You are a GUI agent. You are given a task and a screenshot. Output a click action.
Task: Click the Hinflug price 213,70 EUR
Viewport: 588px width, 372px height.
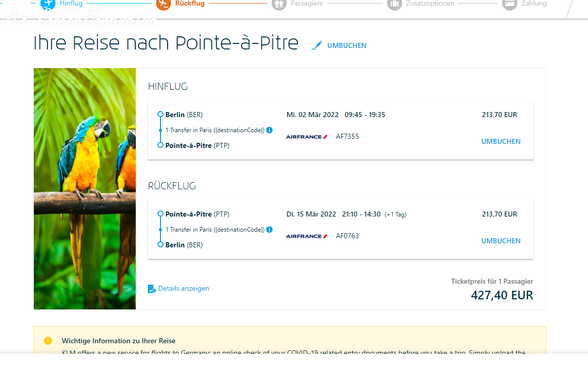coord(500,115)
